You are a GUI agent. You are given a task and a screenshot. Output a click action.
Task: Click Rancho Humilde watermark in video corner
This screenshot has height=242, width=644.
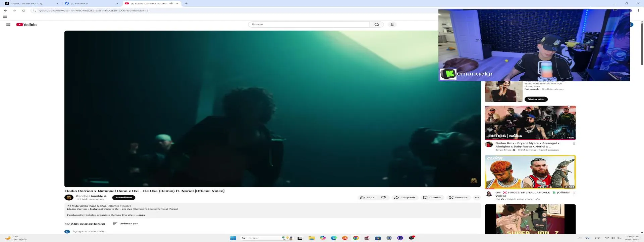pyautogui.click(x=474, y=180)
